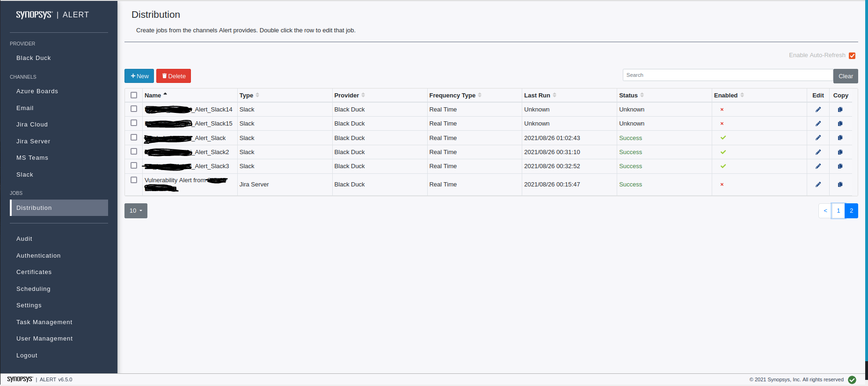Copy the Alert_Slack15 job
The height and width of the screenshot is (386, 868).
pyautogui.click(x=840, y=124)
